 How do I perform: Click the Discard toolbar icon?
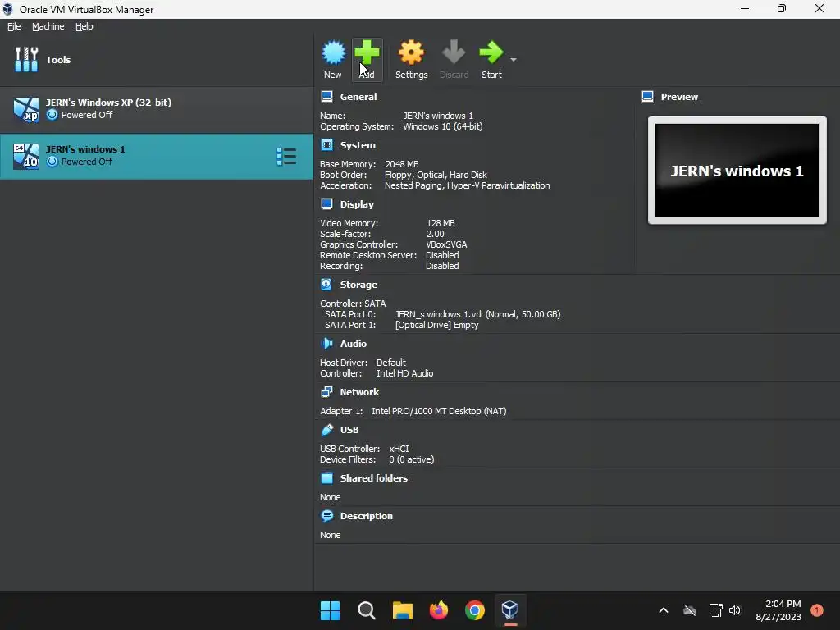coord(454,52)
